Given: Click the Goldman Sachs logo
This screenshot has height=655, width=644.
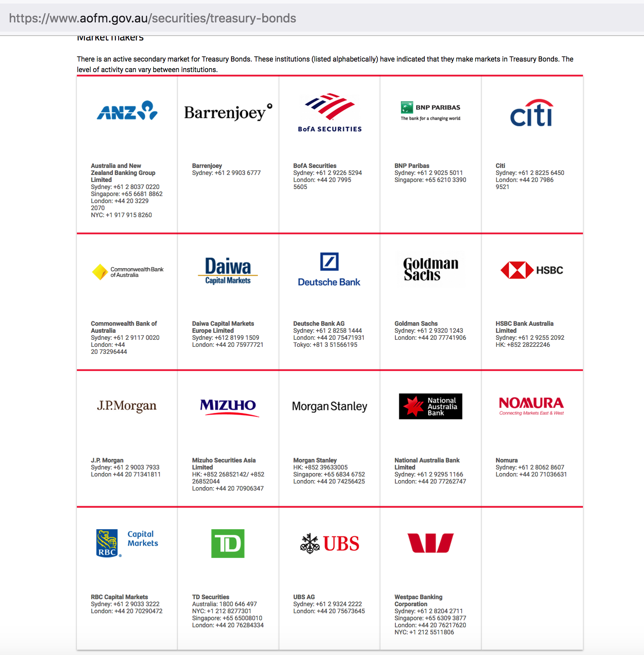Looking at the screenshot, I should tap(431, 269).
